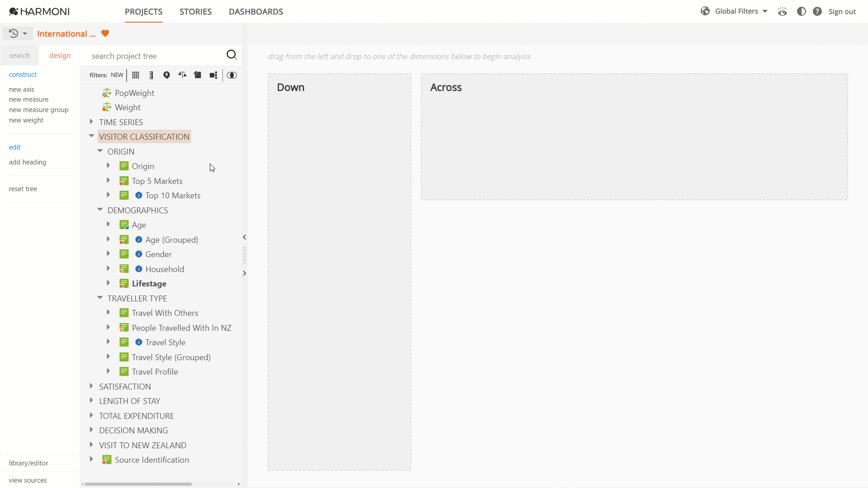Toggle the weight scales filter icon
The width and height of the screenshot is (868, 488).
(x=182, y=75)
